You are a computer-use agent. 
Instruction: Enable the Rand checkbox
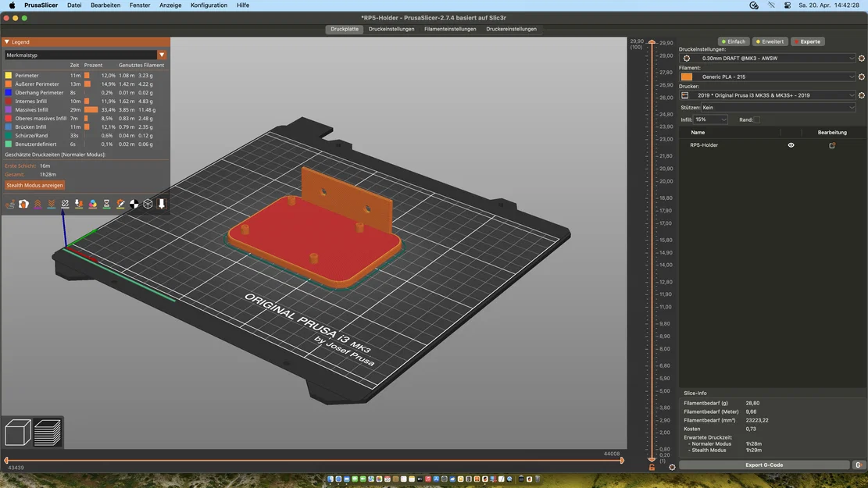point(757,120)
